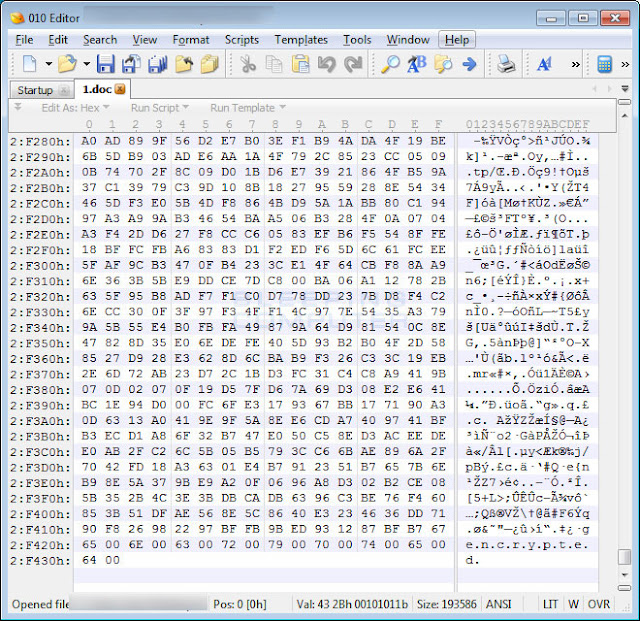Click the Pos: 0 [0h] status entry
The height and width of the screenshot is (621, 640).
click(240, 604)
